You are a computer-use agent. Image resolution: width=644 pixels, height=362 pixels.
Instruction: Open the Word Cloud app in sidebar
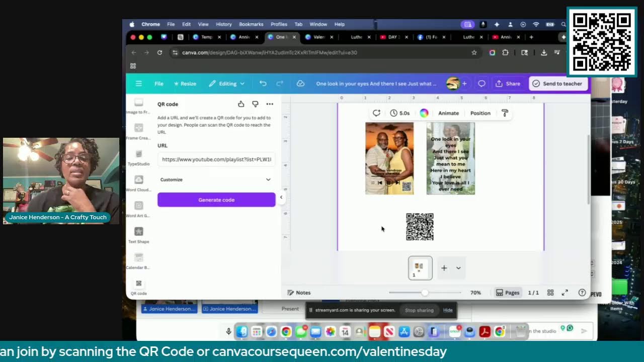click(138, 183)
